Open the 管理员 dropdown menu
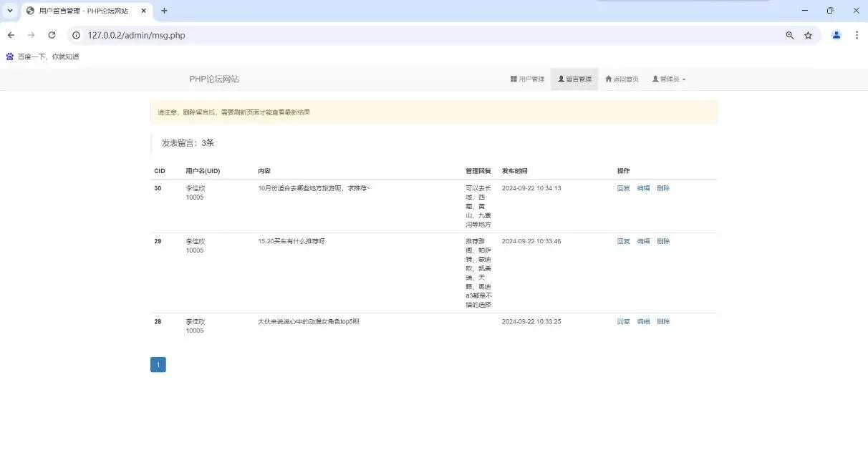 [668, 79]
